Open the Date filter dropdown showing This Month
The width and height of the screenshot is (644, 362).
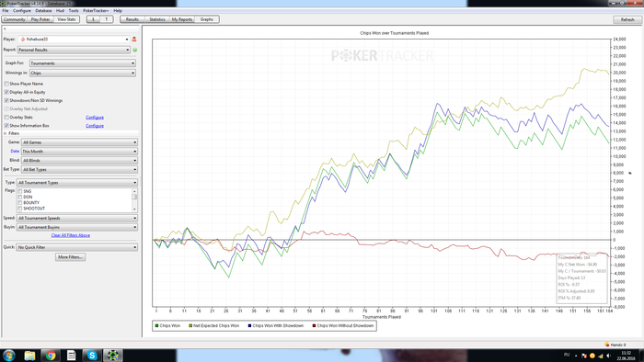pyautogui.click(x=79, y=152)
